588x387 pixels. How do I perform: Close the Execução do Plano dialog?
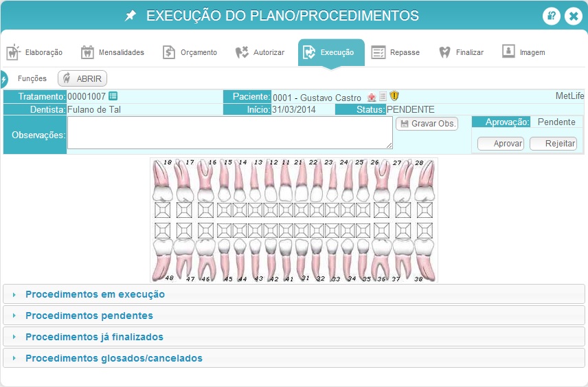click(574, 16)
